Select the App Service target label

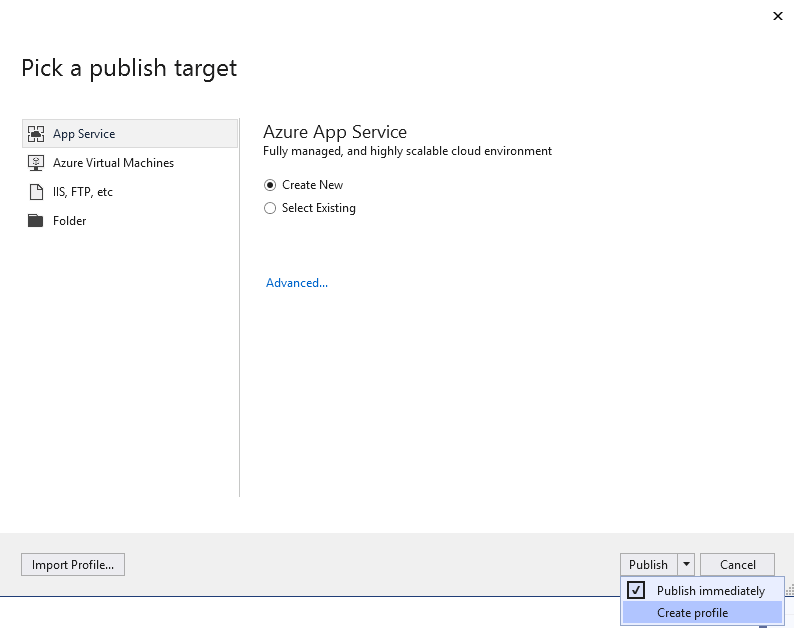tap(84, 134)
